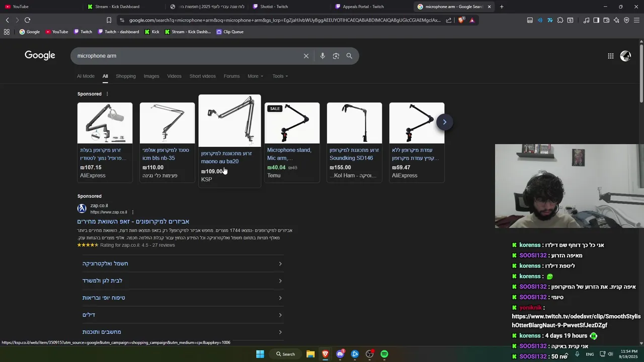This screenshot has width=644, height=362.
Task: Open site information icon in address bar
Action: pos(122,20)
